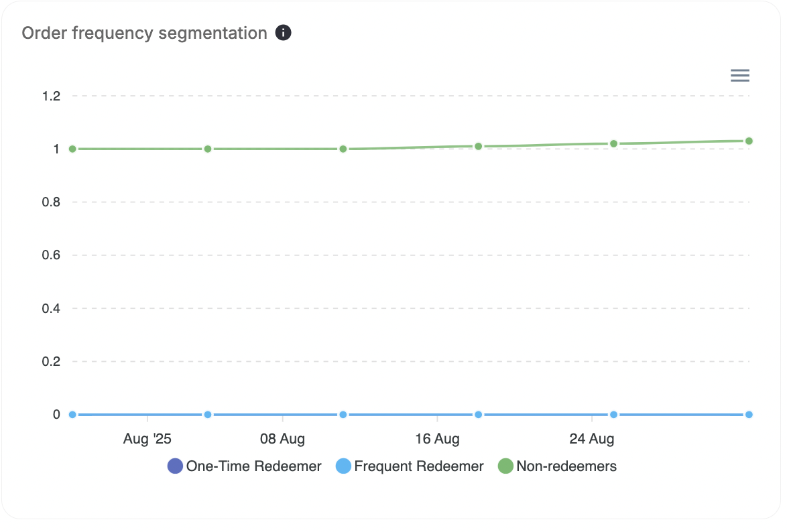Click the Order frequency segmentation title
The height and width of the screenshot is (532, 787).
click(143, 32)
